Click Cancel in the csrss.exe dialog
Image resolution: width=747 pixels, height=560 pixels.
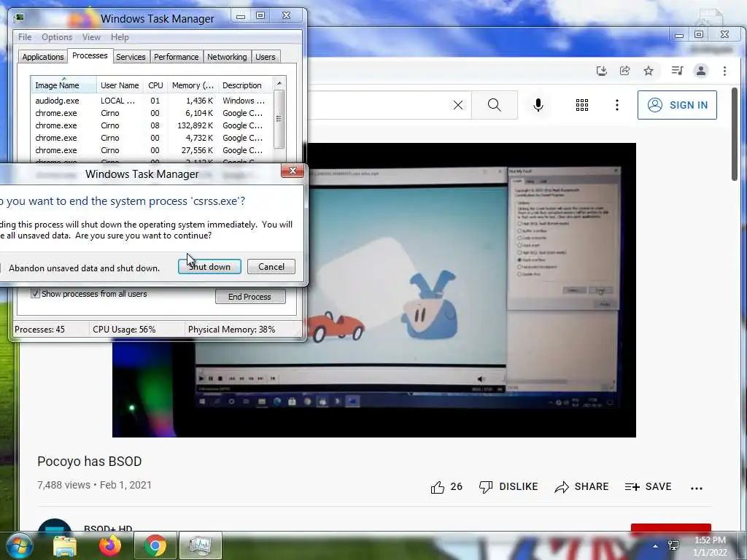coord(271,267)
